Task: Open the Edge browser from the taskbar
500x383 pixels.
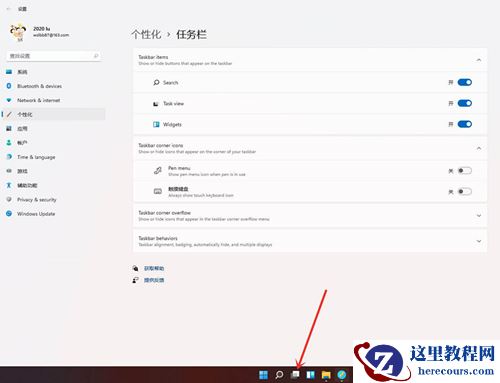Action: (342, 375)
